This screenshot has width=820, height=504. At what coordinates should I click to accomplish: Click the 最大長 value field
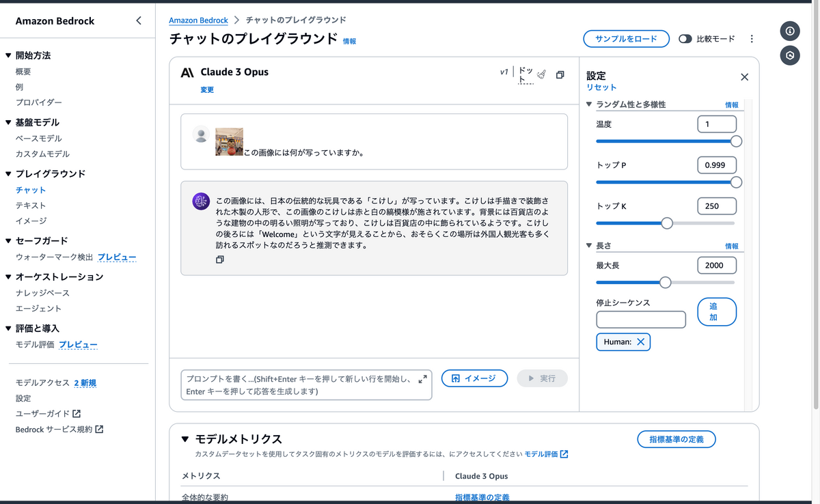[717, 265]
